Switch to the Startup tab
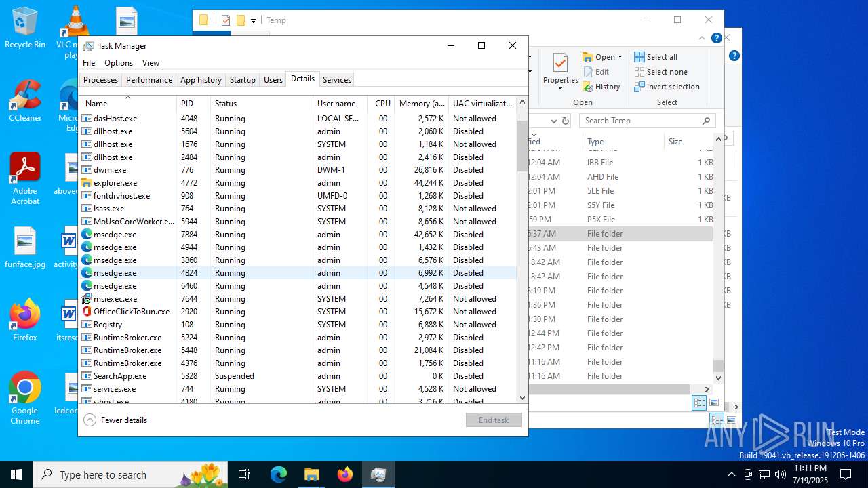This screenshot has height=488, width=868. [x=242, y=80]
